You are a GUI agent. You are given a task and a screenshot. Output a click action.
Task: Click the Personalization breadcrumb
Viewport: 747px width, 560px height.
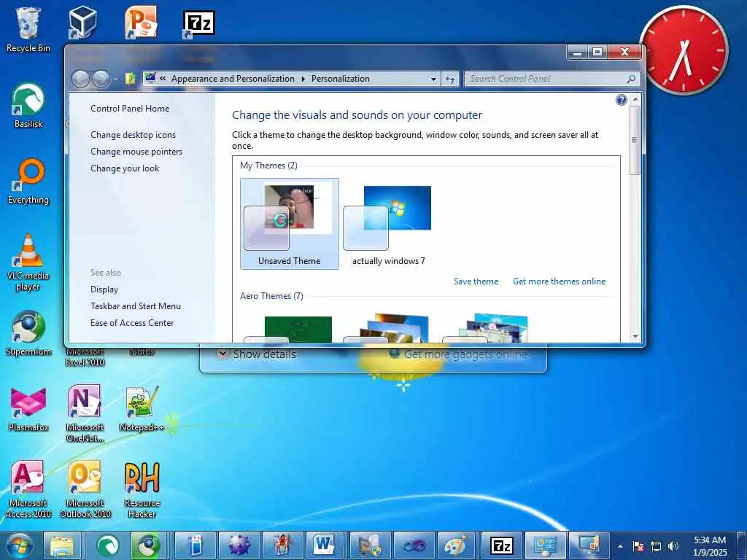(x=341, y=79)
